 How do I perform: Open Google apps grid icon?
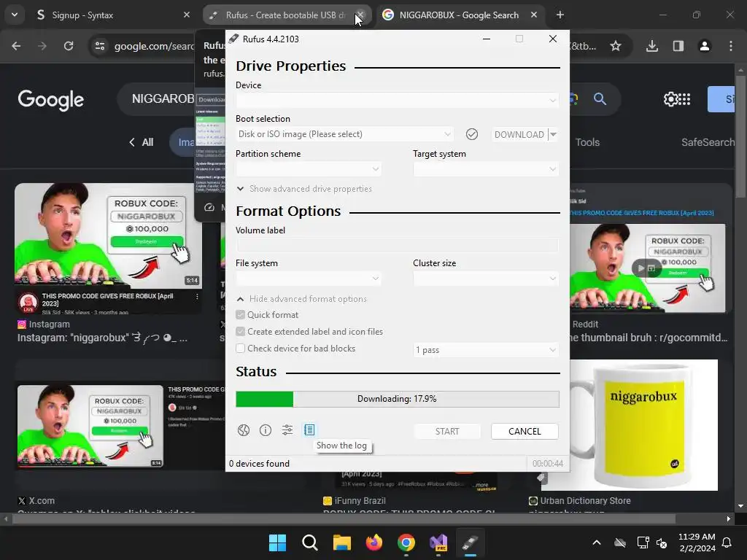[684, 99]
